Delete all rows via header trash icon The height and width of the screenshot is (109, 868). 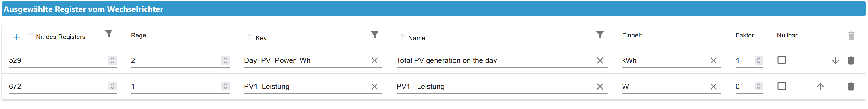click(851, 35)
